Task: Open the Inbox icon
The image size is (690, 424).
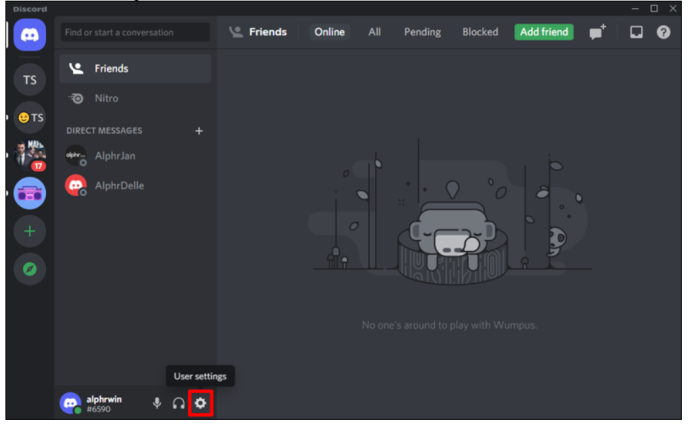Action: (636, 32)
